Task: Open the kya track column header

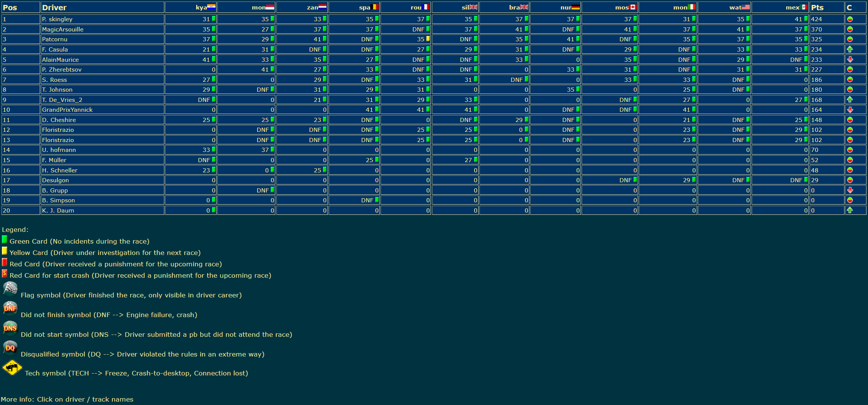Action: 201,8
